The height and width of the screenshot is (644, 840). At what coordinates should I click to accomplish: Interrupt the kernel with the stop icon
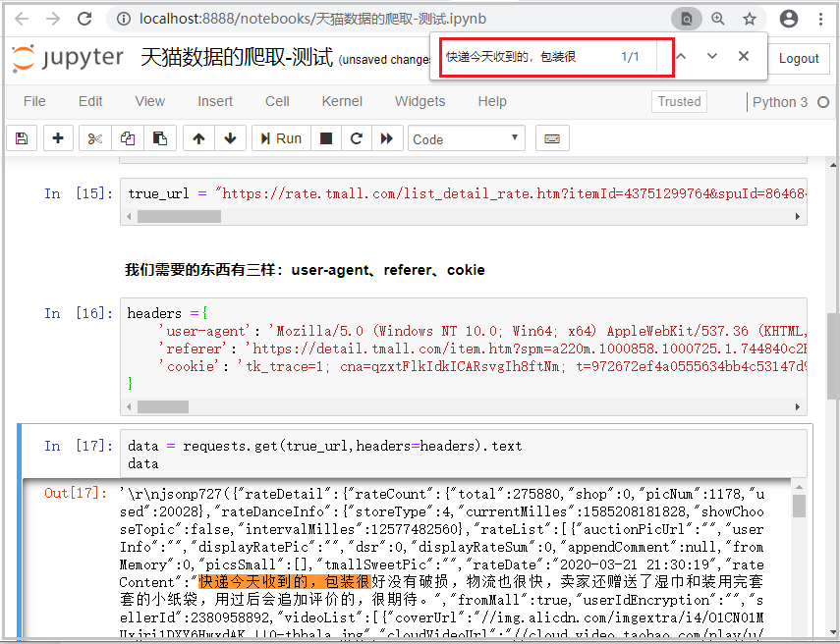[x=326, y=138]
